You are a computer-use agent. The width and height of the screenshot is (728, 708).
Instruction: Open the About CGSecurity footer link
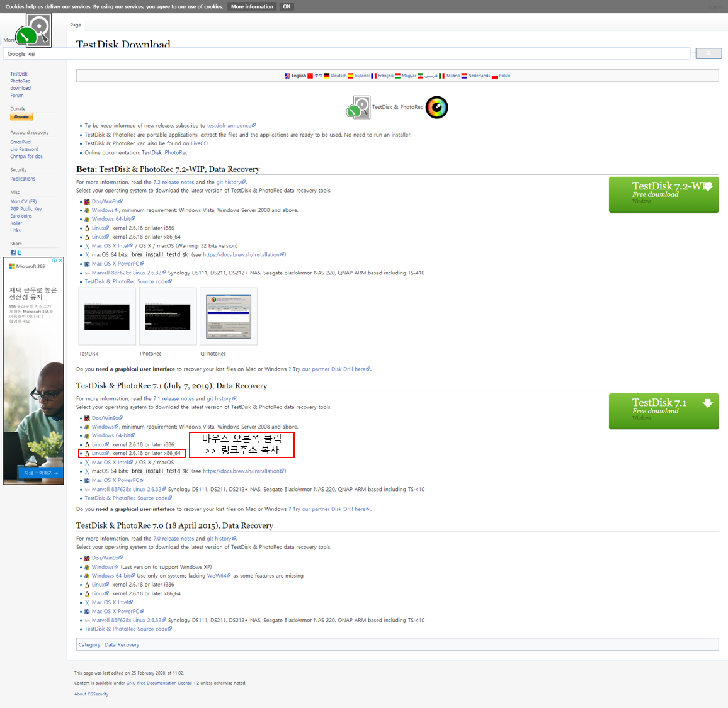pos(91,695)
